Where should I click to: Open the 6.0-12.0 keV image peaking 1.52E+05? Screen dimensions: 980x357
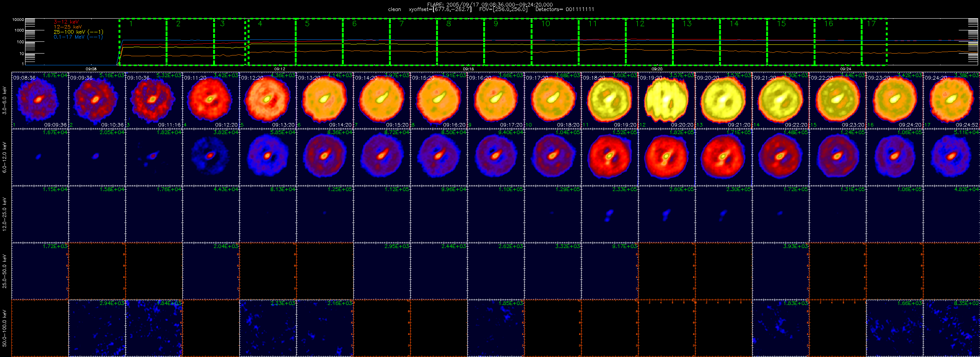tap(610, 157)
